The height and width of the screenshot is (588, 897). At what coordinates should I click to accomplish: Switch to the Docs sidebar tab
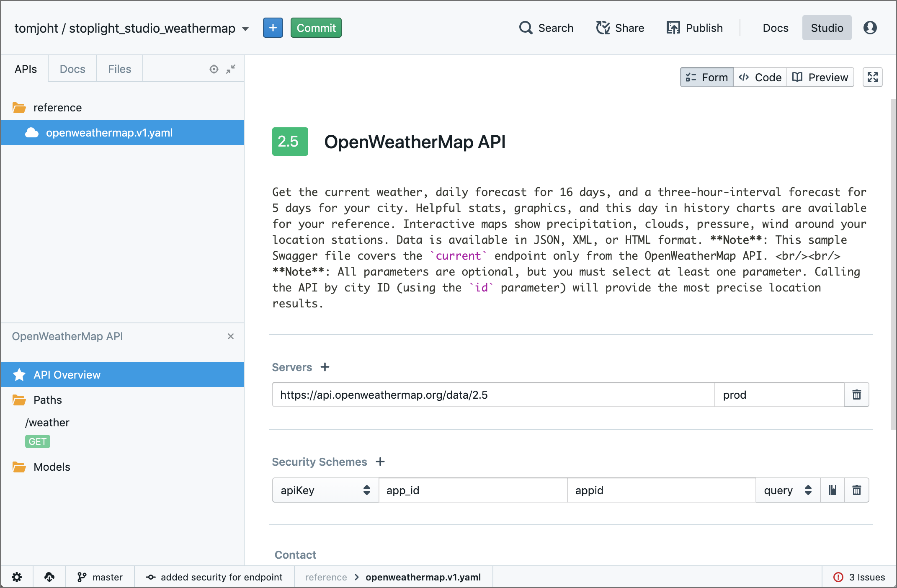click(72, 69)
